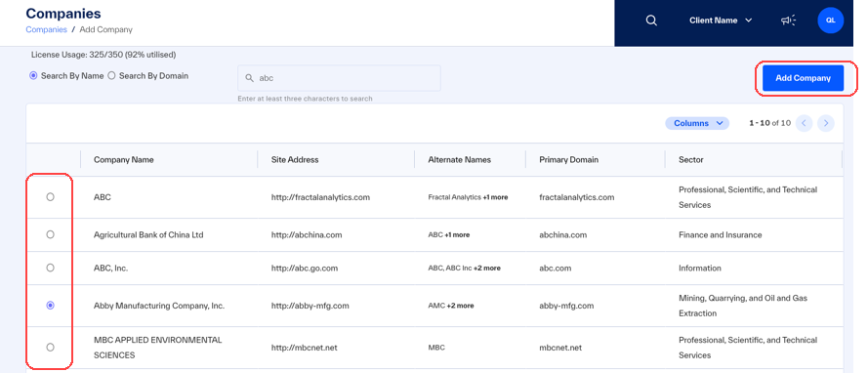Select MBC Applied Environmental Sciences radio
Screen dimensions: 868x373
click(x=51, y=348)
